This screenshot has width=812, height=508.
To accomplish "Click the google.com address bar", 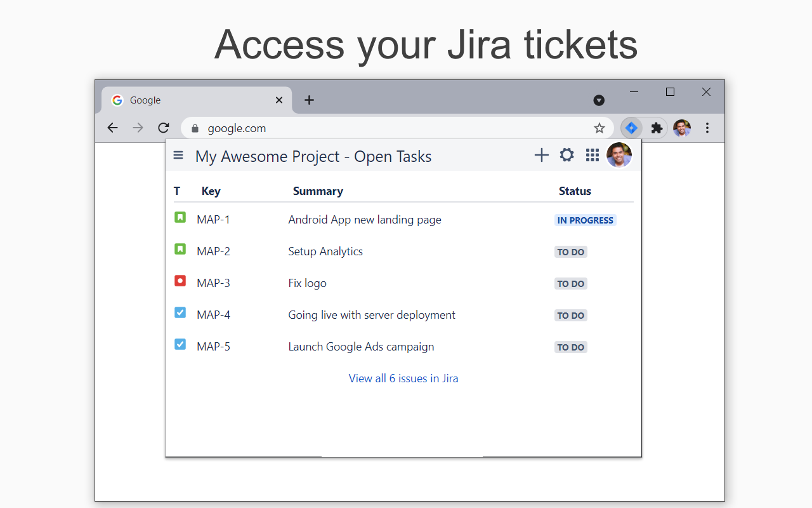I will coord(397,128).
